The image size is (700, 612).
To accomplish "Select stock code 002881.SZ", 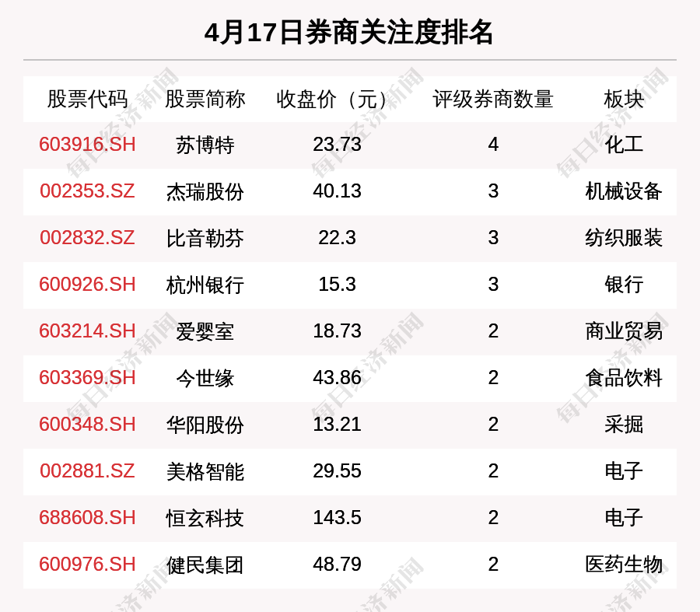I will click(87, 471).
